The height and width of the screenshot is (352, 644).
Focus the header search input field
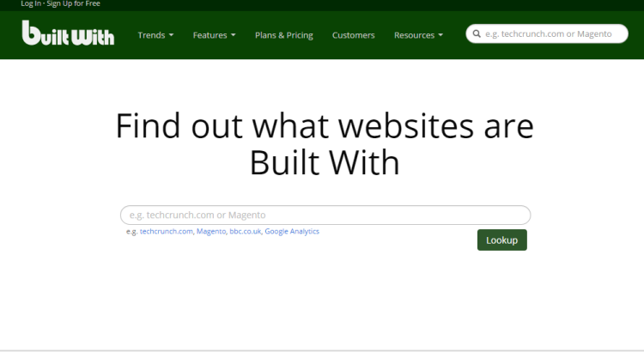pyautogui.click(x=547, y=33)
